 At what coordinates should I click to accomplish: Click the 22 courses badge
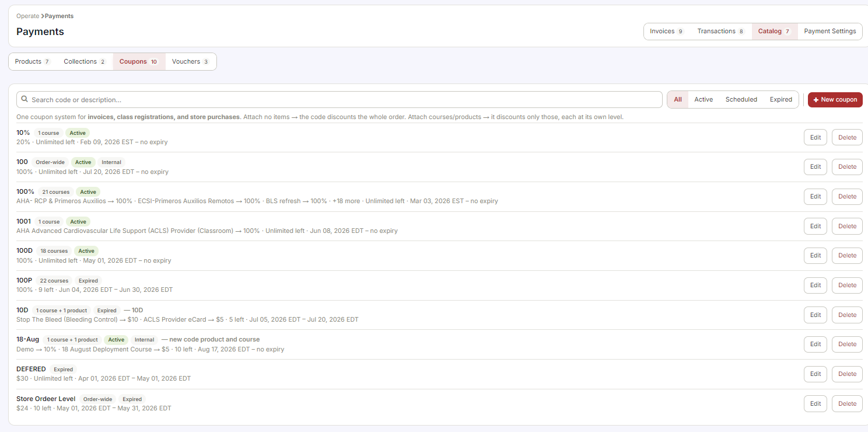click(x=54, y=281)
